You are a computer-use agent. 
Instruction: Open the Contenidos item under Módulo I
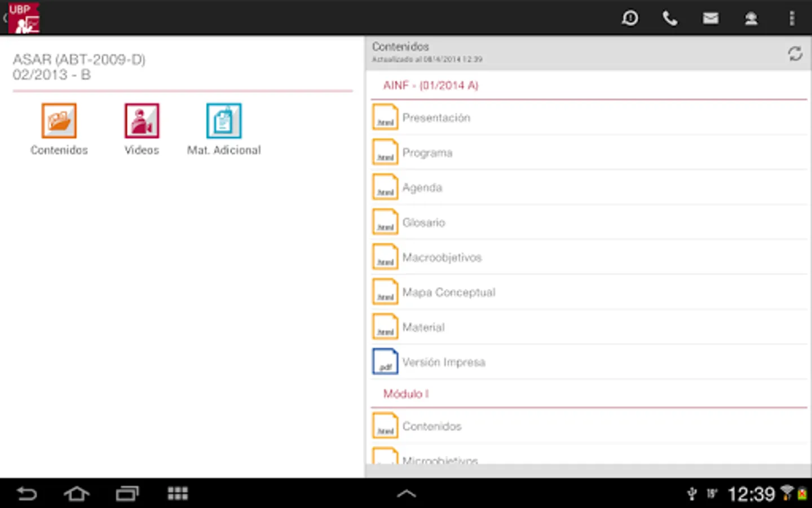click(589, 426)
